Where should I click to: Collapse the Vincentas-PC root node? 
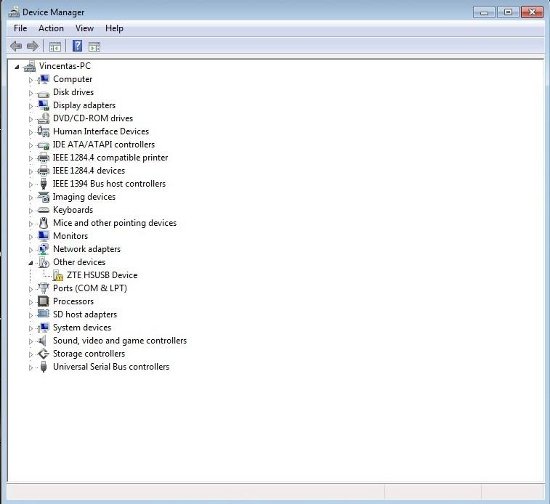tap(17, 67)
